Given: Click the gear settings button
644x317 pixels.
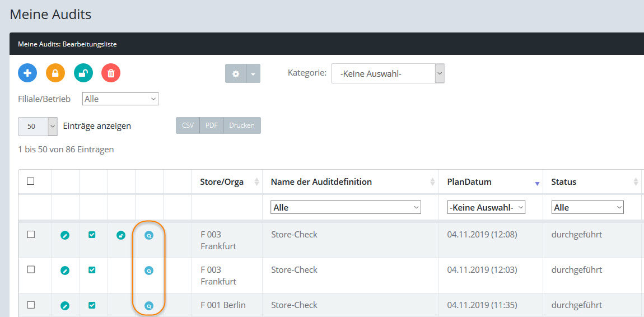Looking at the screenshot, I should (x=236, y=73).
